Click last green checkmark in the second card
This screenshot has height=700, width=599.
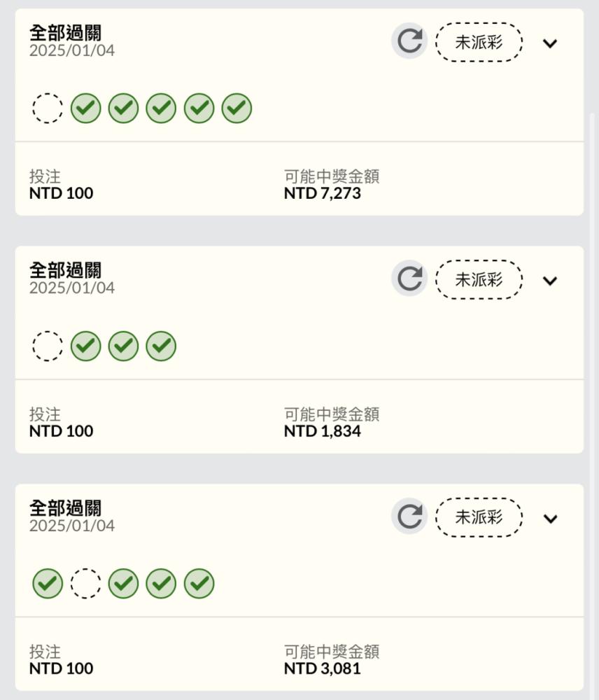click(161, 346)
